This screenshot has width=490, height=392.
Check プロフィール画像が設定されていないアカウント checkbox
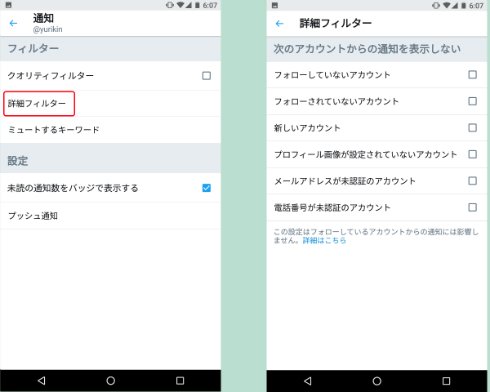tap(472, 154)
